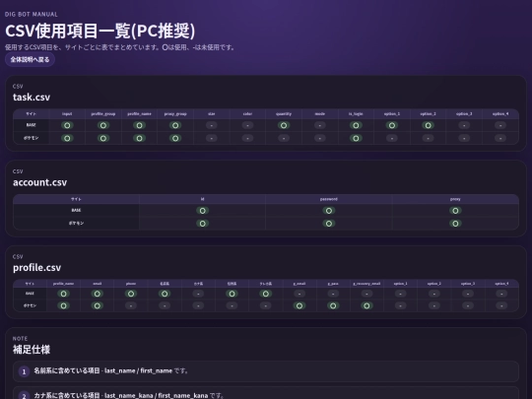Click the number 1 badge in 補足仕様 notes
The height and width of the screenshot is (399, 532).
click(24, 371)
